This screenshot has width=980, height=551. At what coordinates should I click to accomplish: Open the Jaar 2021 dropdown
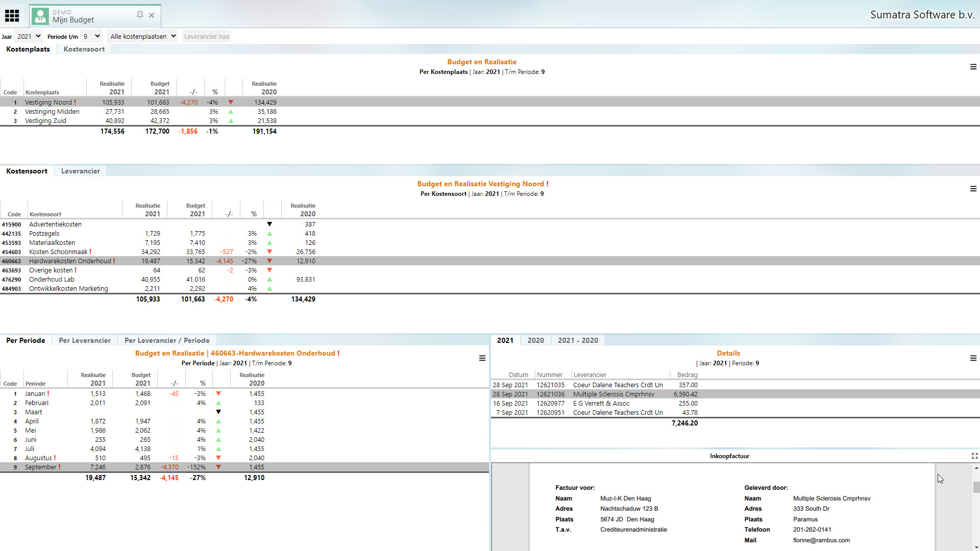(x=28, y=36)
